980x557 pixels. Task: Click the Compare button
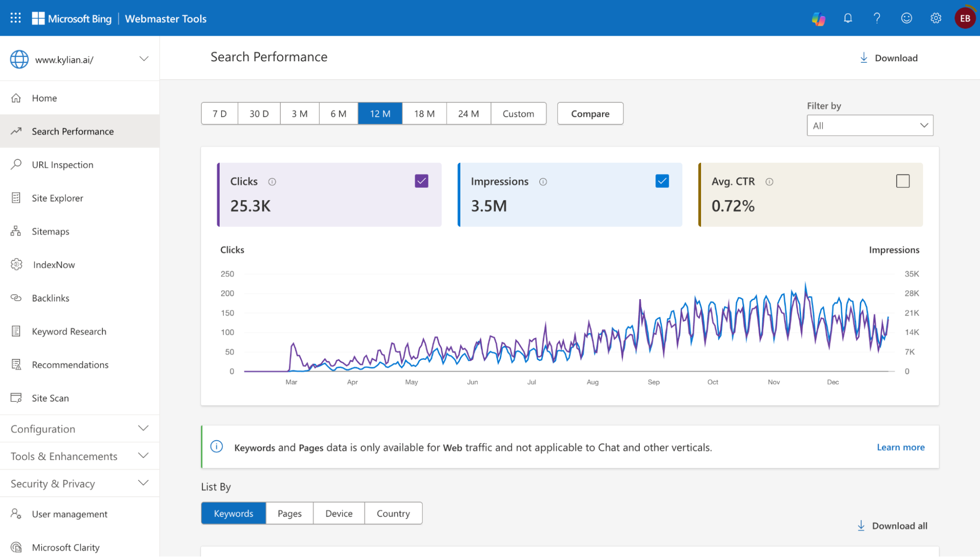coord(590,114)
